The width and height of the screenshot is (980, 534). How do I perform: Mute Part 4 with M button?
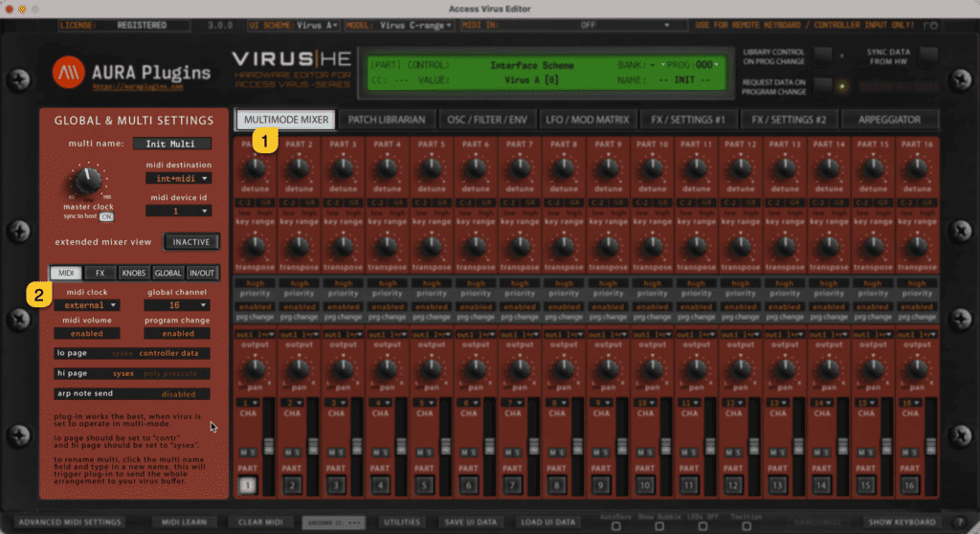377,452
